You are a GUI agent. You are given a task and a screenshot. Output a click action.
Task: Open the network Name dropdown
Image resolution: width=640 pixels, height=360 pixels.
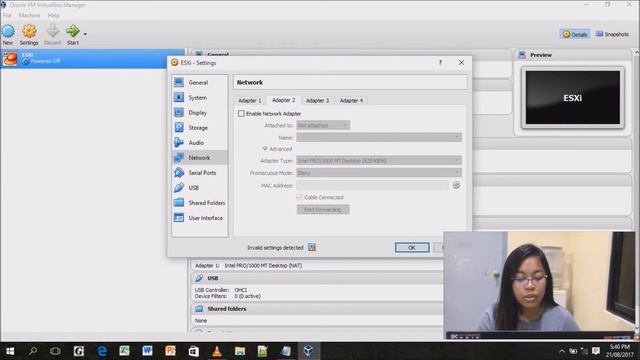tap(379, 138)
